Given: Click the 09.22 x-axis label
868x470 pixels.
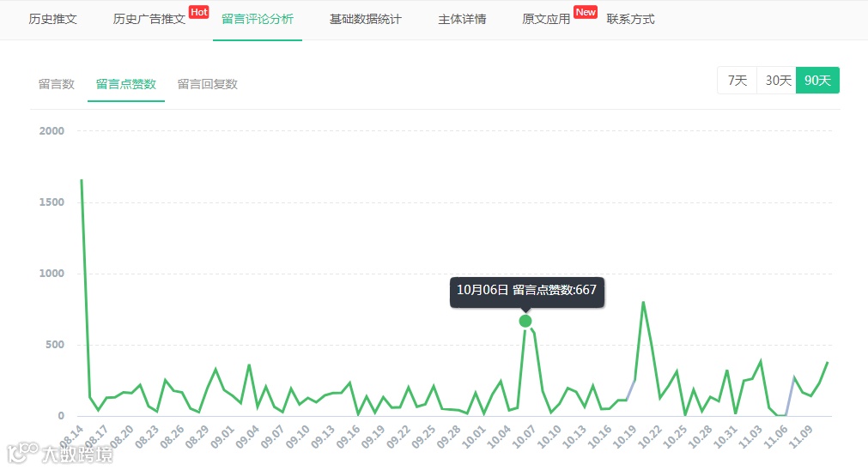Looking at the screenshot, I should (398, 437).
